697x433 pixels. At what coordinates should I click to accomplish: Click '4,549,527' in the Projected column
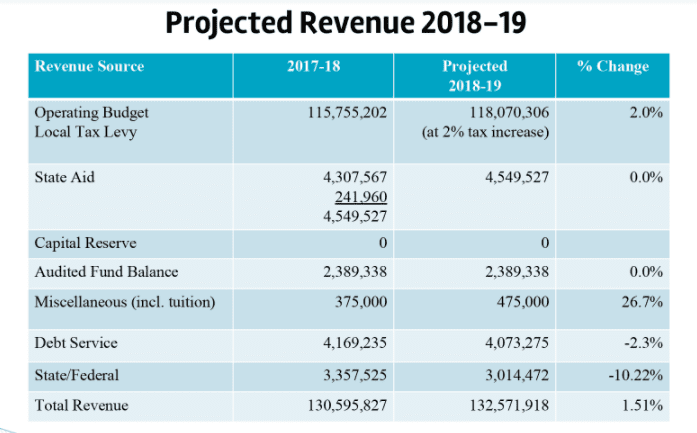point(517,177)
